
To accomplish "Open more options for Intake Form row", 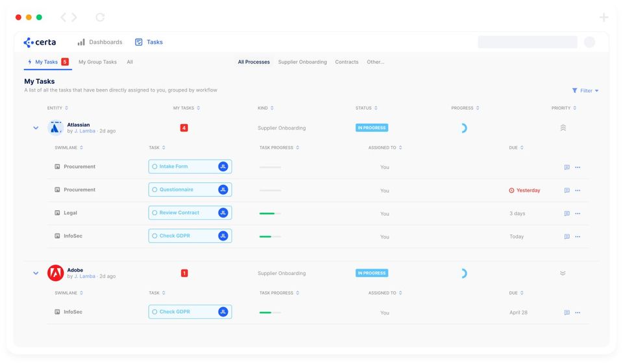I will click(578, 167).
